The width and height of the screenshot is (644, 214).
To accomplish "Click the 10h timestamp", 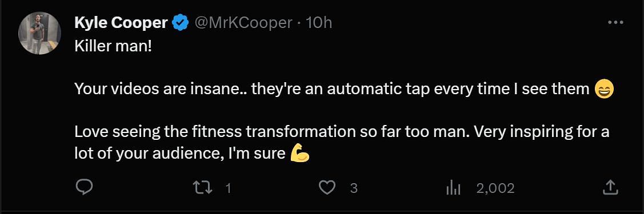I will (x=319, y=23).
